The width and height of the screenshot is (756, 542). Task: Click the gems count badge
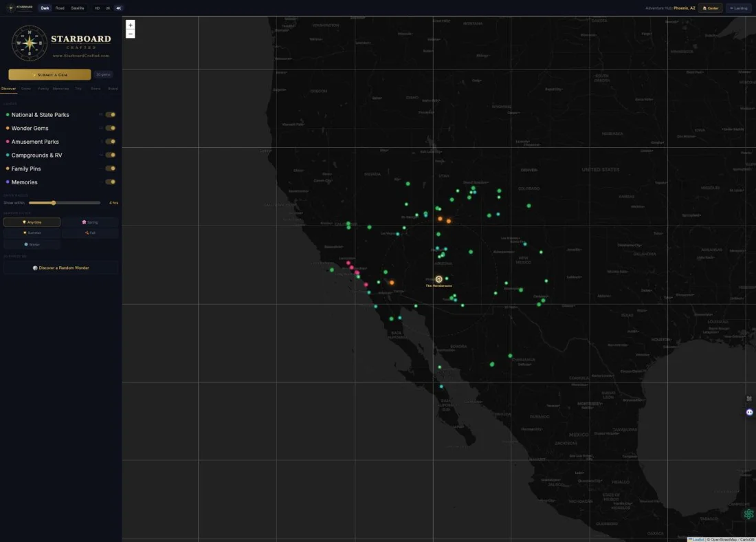103,75
